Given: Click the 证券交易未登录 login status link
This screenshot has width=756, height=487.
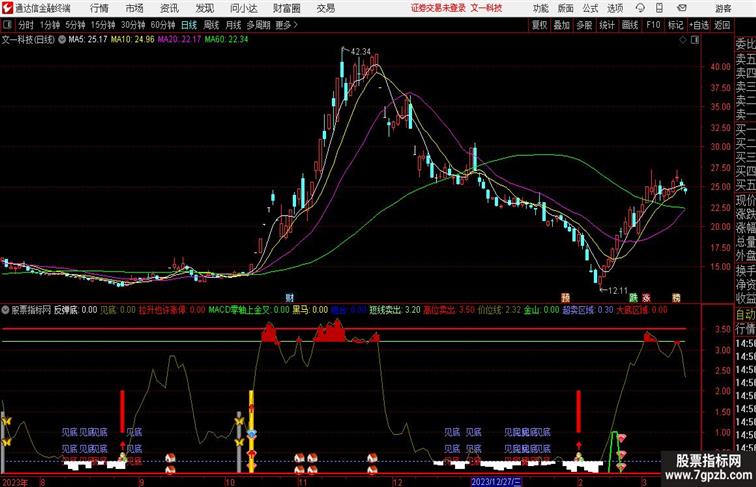Looking at the screenshot, I should pos(438,8).
